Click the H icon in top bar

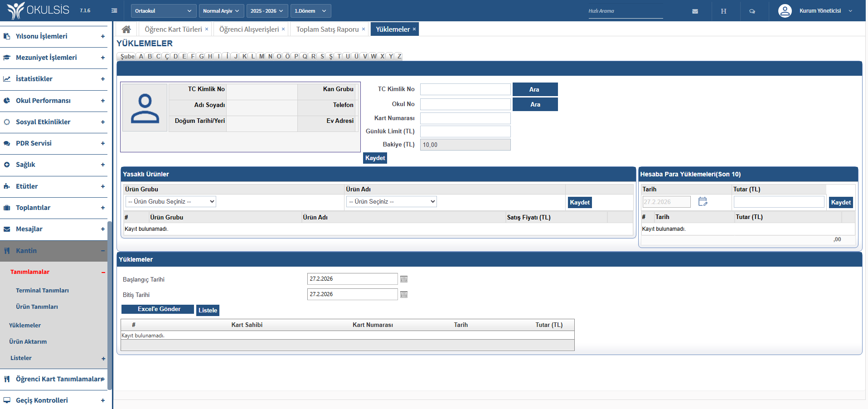(x=723, y=11)
